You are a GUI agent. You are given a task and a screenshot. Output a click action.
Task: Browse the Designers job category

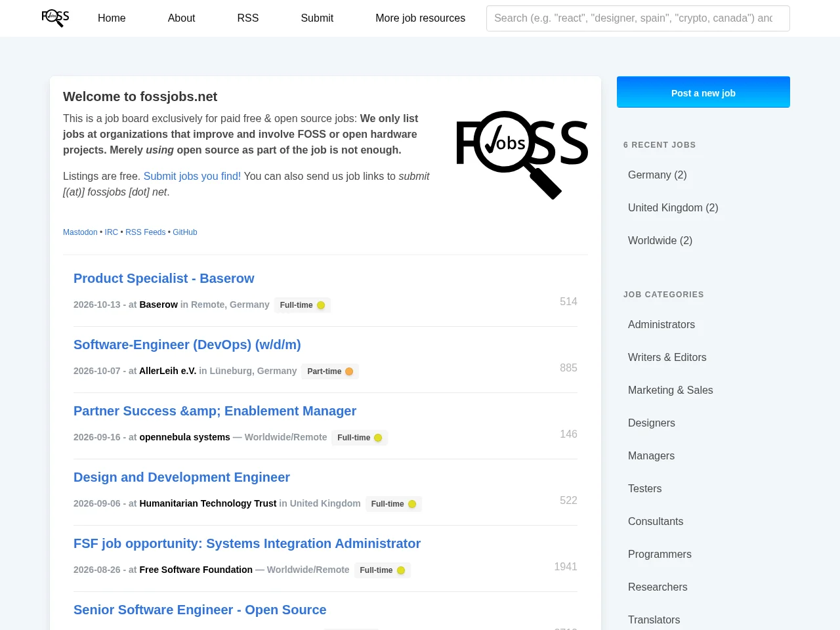tap(652, 423)
